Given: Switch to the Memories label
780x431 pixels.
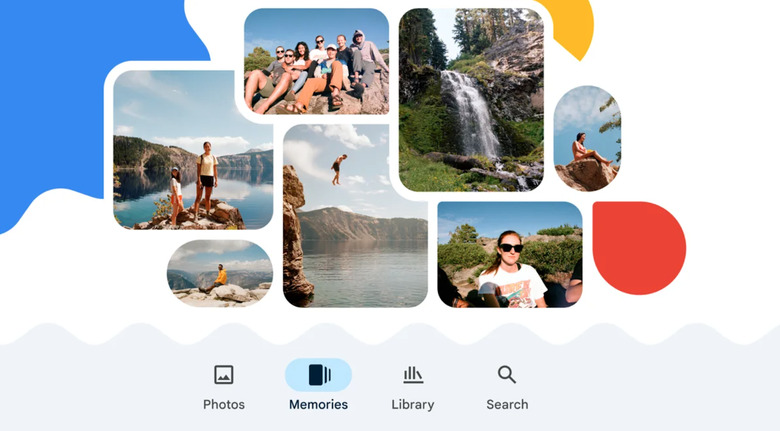Looking at the screenshot, I should point(318,404).
